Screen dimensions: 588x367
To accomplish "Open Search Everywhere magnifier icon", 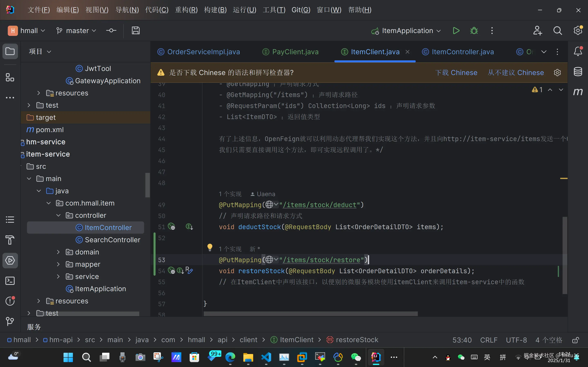I will tap(557, 31).
